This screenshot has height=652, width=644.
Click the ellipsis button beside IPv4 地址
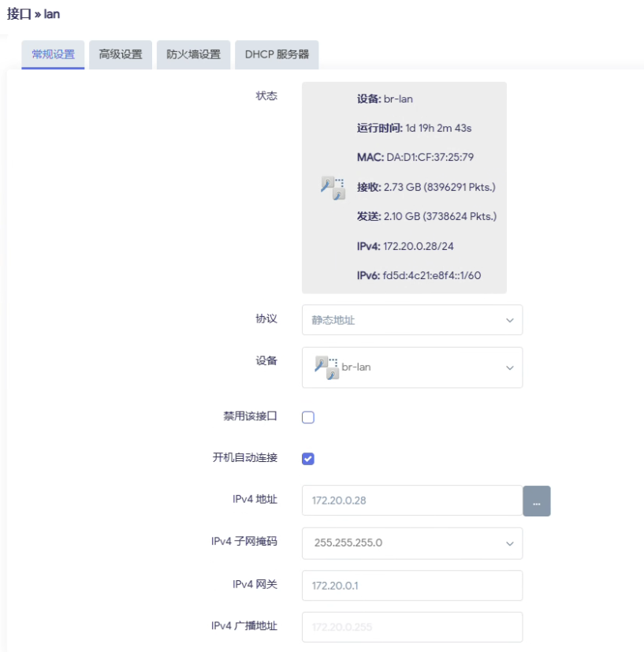pos(536,501)
